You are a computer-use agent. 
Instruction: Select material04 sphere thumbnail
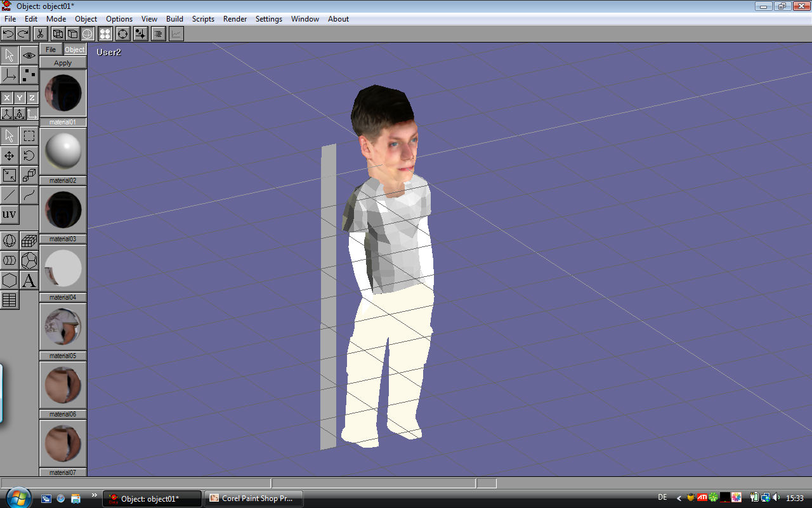tap(63, 269)
